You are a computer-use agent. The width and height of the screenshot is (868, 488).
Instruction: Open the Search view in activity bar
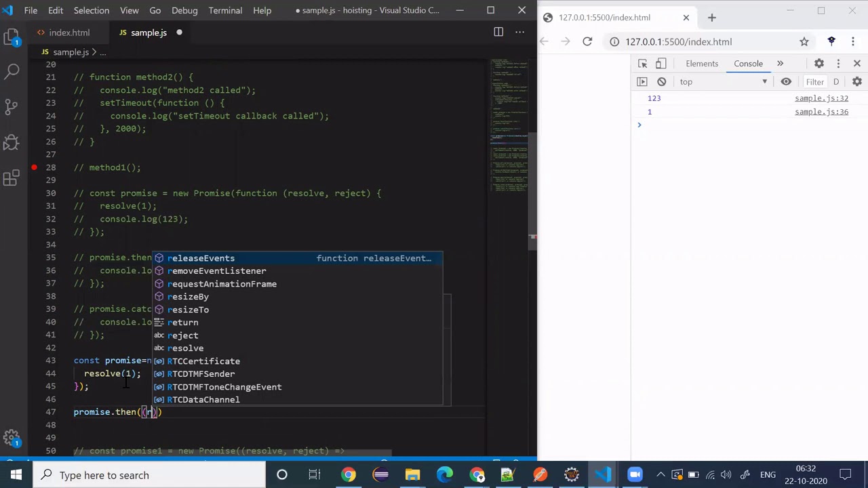12,71
